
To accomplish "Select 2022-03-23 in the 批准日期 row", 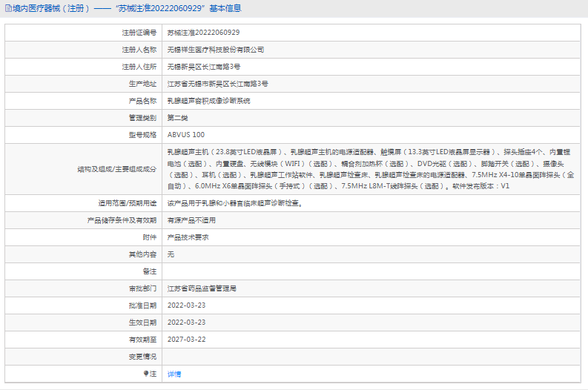I will tap(186, 305).
